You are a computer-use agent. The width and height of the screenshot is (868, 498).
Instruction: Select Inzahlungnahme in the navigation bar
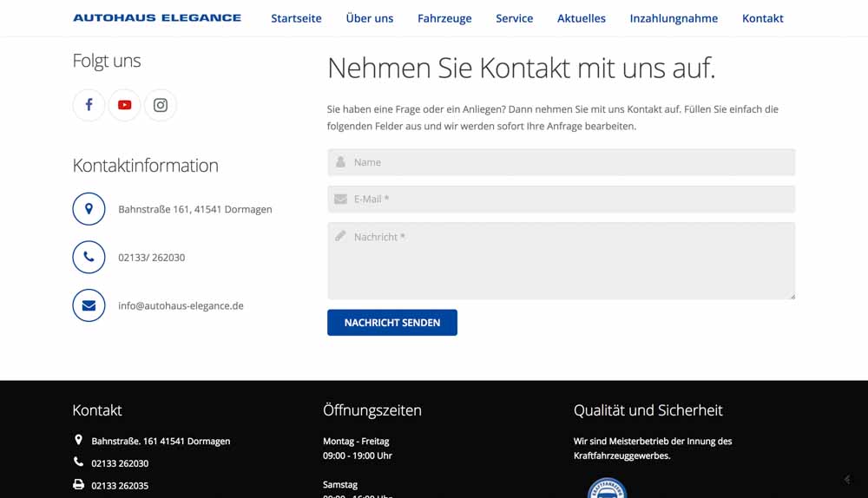(x=674, y=18)
